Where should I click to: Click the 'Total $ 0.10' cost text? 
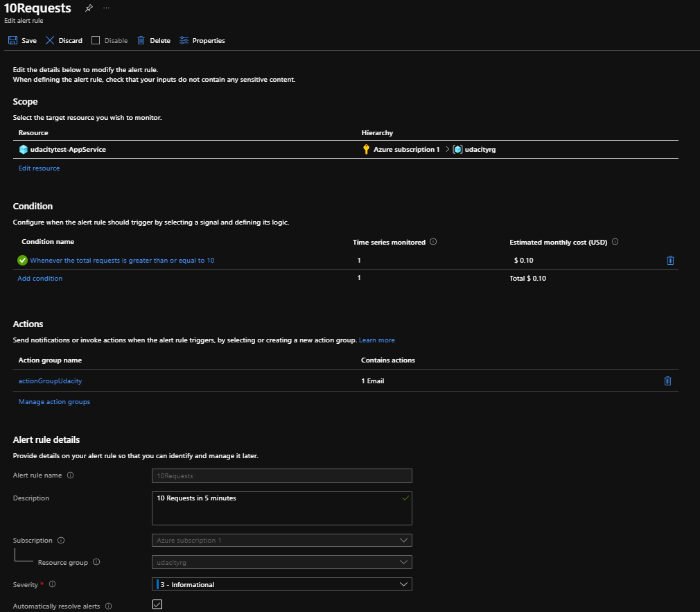[x=527, y=278]
